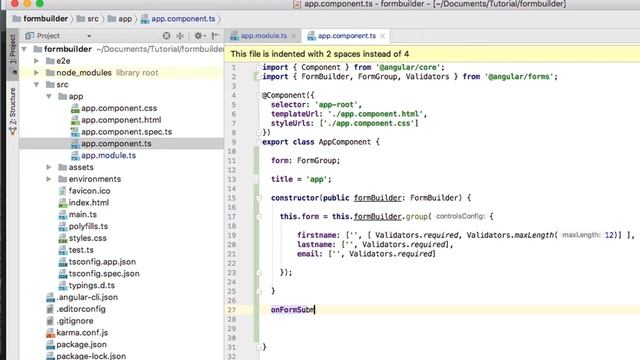Select app.component.html file

coord(121,120)
